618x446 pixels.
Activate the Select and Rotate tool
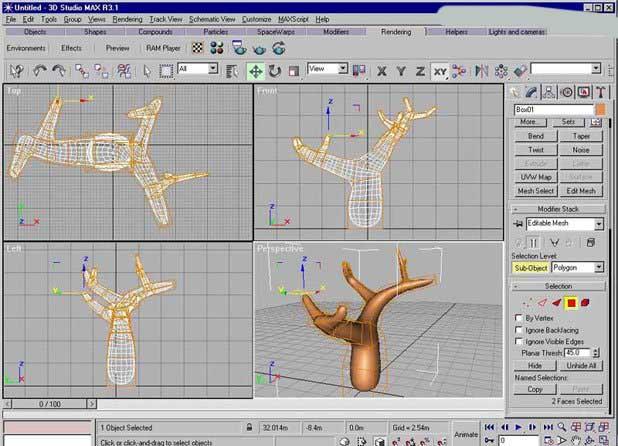pyautogui.click(x=275, y=71)
